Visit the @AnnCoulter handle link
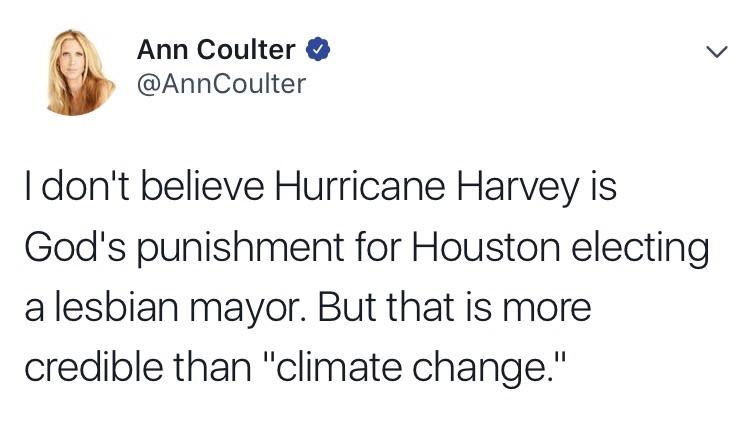Viewport: 750px width, 440px height. pos(221,84)
